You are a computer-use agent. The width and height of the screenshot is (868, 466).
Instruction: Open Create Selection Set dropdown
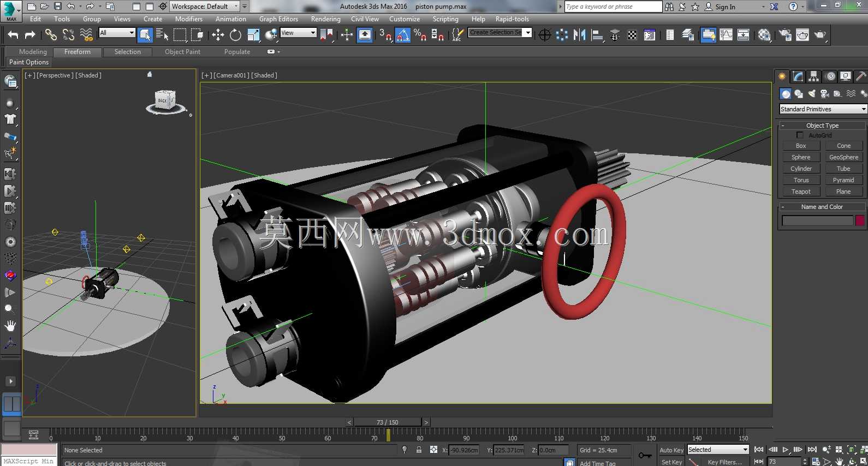(500, 33)
